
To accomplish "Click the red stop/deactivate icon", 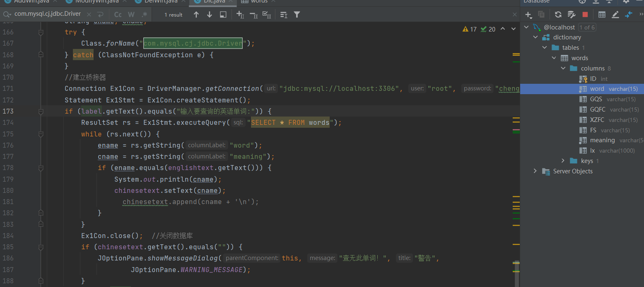I will point(585,15).
